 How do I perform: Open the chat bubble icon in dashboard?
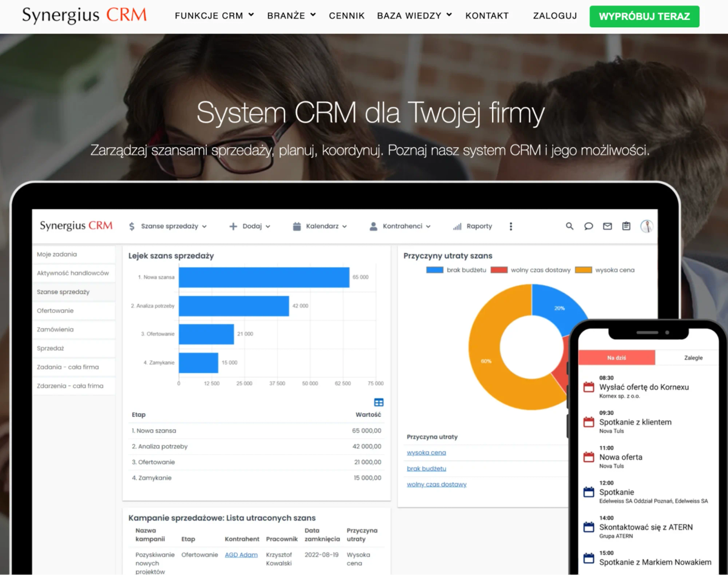pos(588,226)
